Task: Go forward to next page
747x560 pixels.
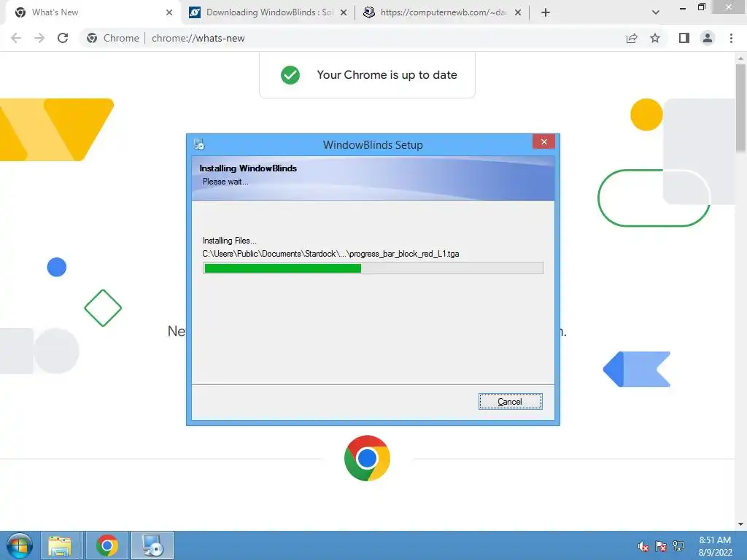Action: (x=39, y=38)
